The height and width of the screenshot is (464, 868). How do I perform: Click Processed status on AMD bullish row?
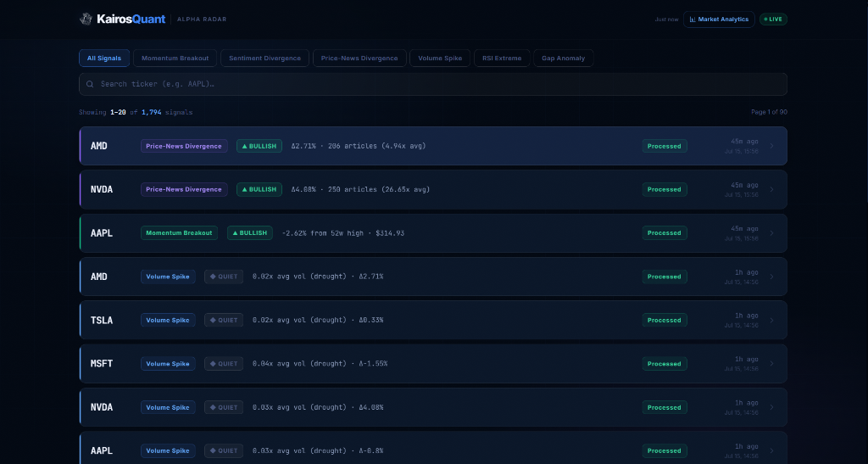click(x=665, y=146)
